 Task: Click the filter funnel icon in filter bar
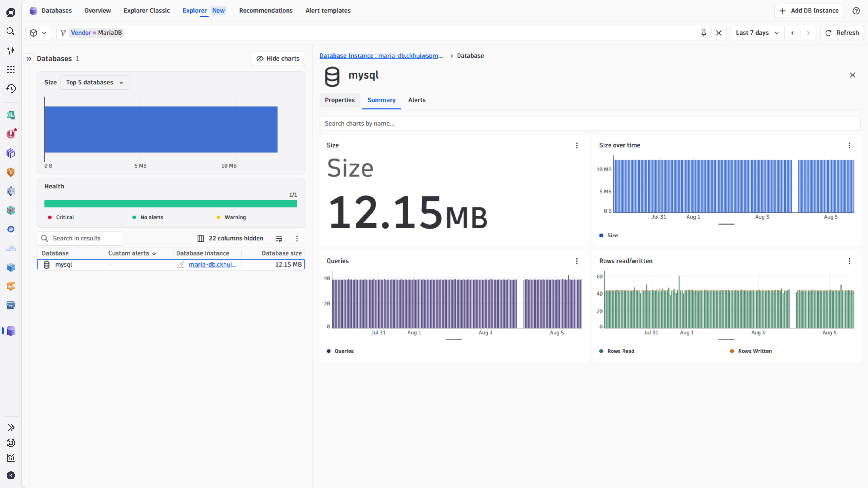coord(63,33)
